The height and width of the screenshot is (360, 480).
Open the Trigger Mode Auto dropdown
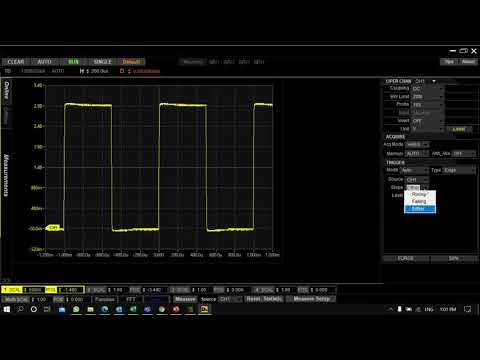click(x=414, y=170)
